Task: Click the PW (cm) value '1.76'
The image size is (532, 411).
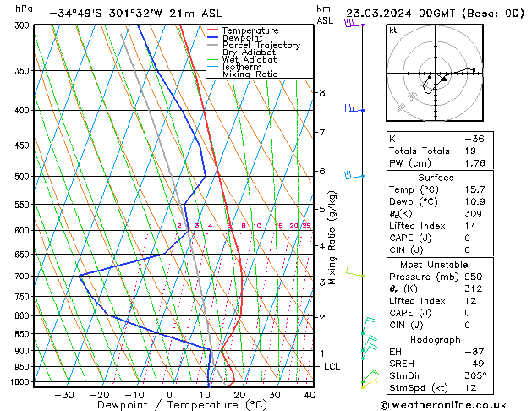Action: pyautogui.click(x=475, y=163)
